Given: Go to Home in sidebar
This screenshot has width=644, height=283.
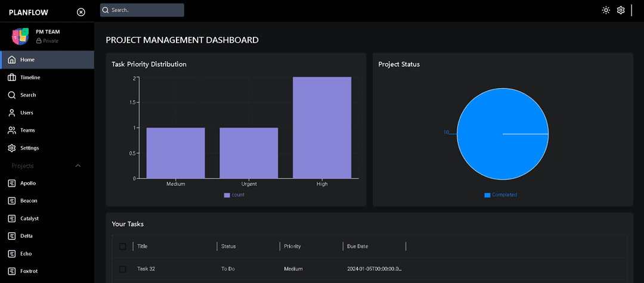Looking at the screenshot, I should click(x=27, y=60).
